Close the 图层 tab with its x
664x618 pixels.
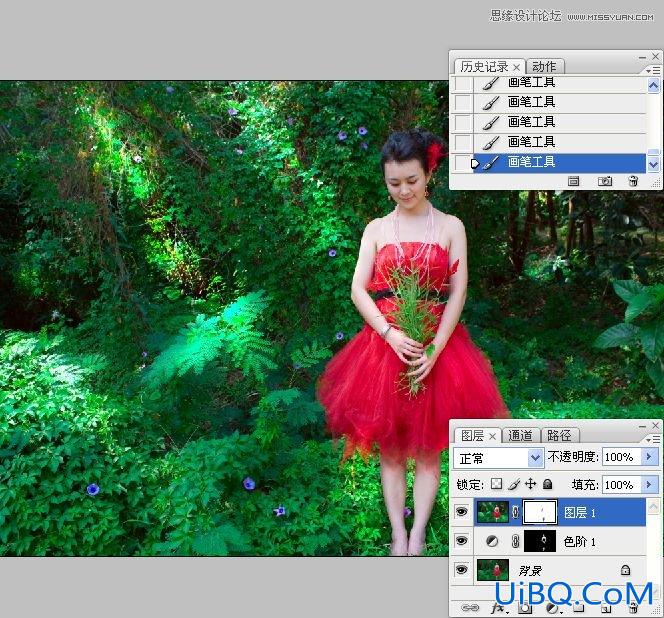click(492, 436)
